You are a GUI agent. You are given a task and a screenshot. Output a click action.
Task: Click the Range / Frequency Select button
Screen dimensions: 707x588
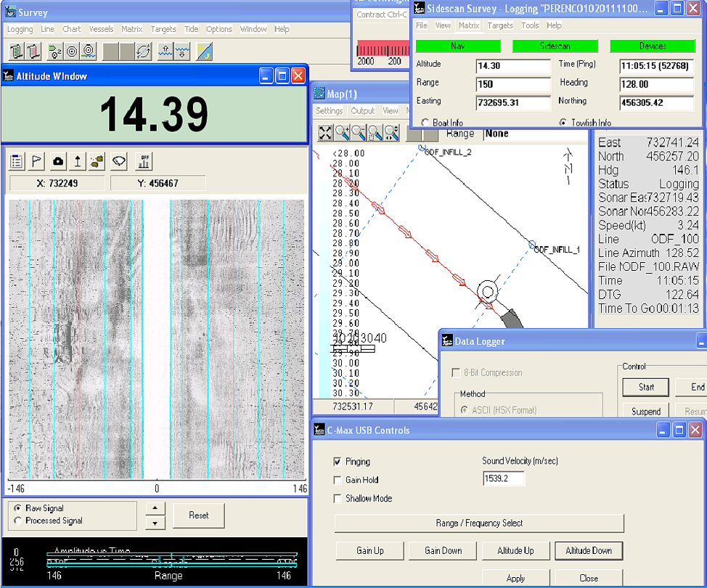(x=479, y=523)
